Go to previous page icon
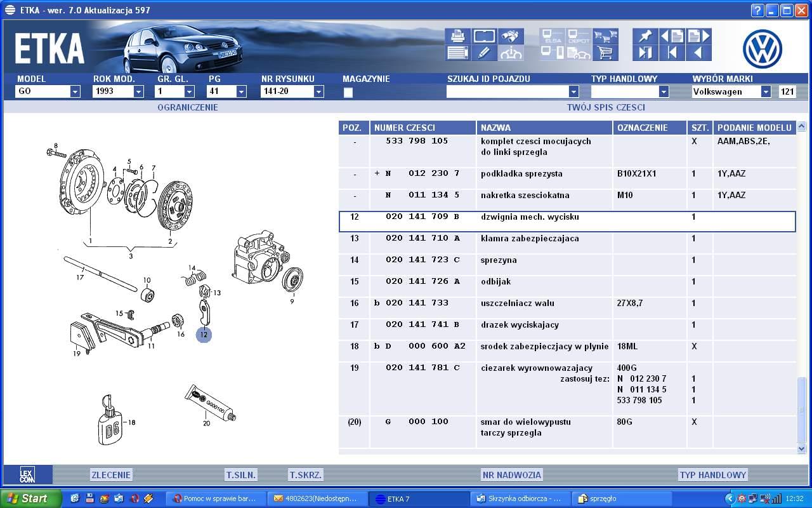Screen dimensions: 812x508 [672, 36]
